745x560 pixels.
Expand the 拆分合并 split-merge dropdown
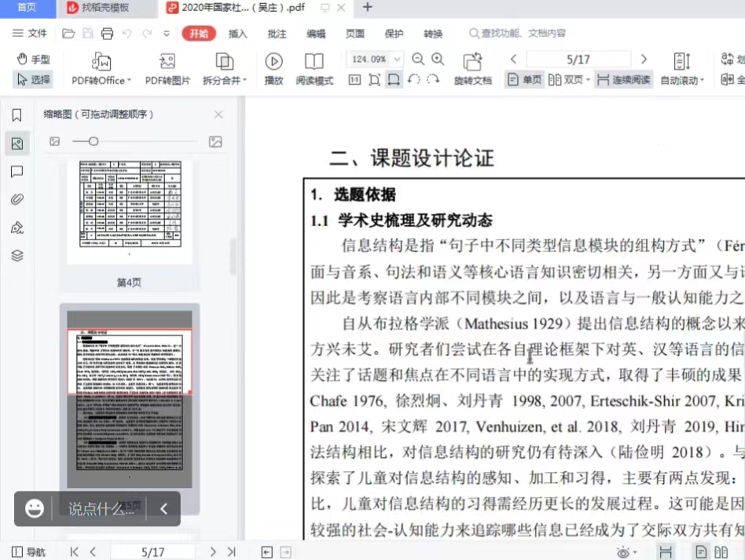point(225,68)
